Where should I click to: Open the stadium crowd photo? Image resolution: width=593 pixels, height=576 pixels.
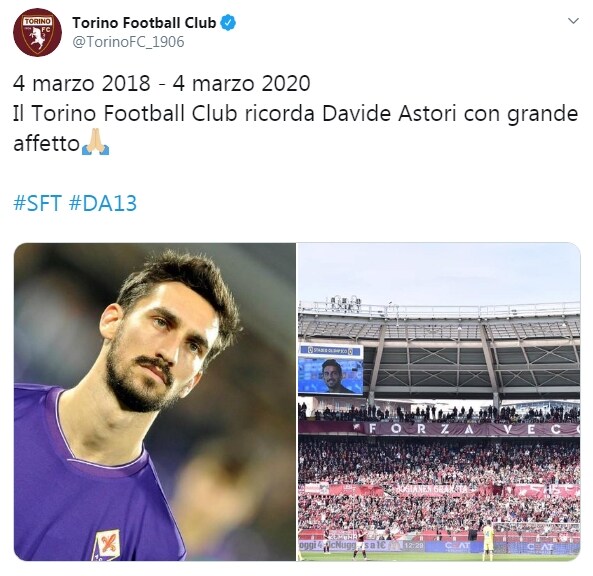coord(439,402)
